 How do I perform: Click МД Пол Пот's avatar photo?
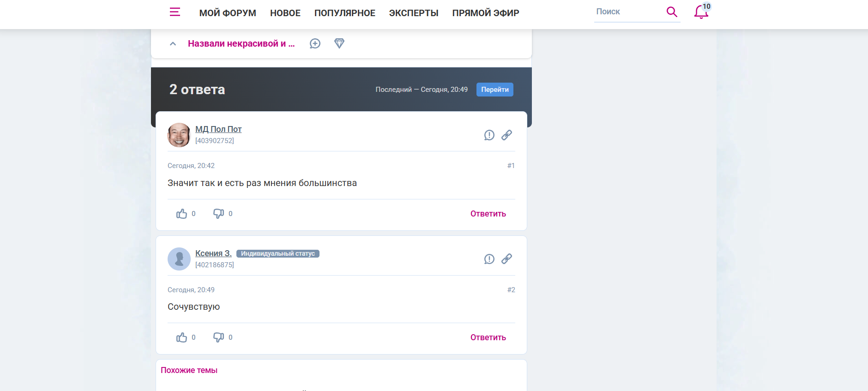(x=179, y=135)
